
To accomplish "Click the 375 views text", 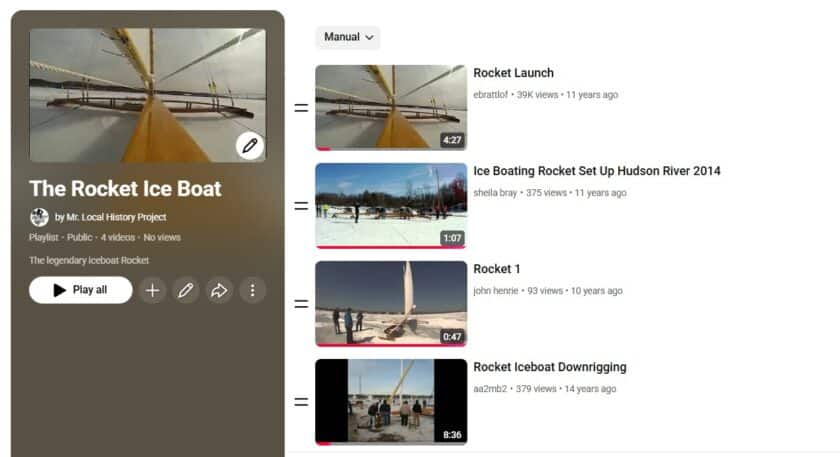I will point(546,193).
